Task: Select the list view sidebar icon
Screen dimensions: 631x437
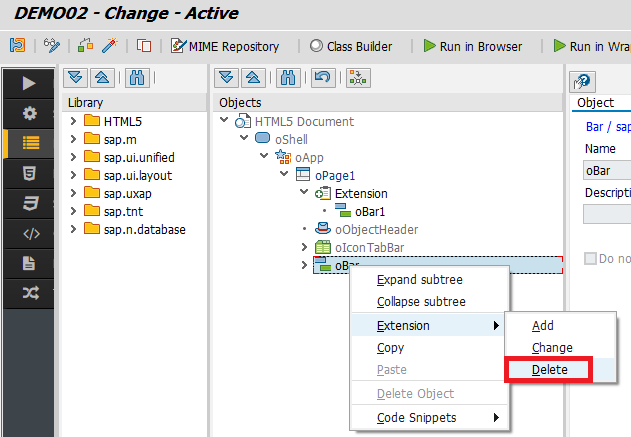Action: tap(29, 143)
